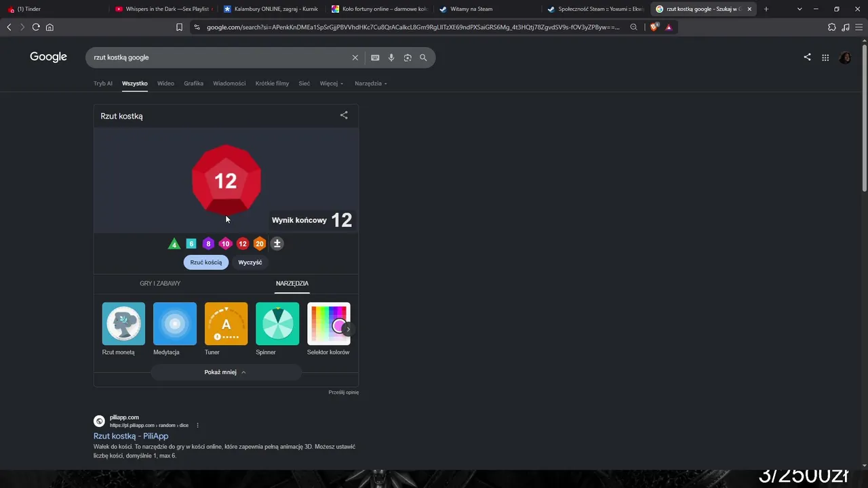Switch to Wiadomości results tab
This screenshot has height=488, width=868.
click(229, 83)
